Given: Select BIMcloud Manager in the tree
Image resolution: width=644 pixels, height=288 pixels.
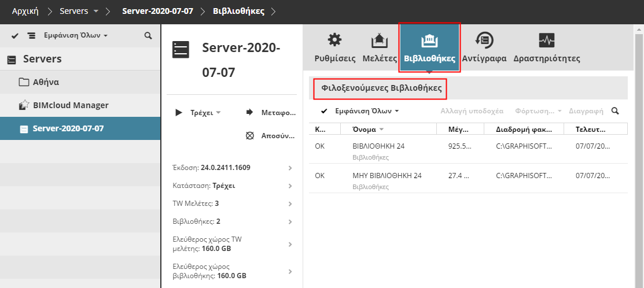Looking at the screenshot, I should tap(80, 105).
